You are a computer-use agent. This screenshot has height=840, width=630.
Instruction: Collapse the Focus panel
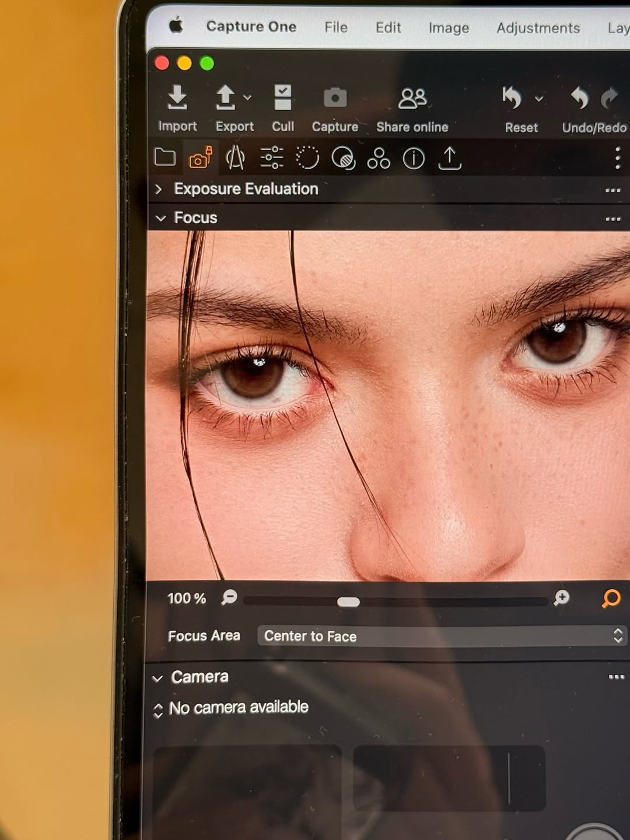pyautogui.click(x=160, y=218)
